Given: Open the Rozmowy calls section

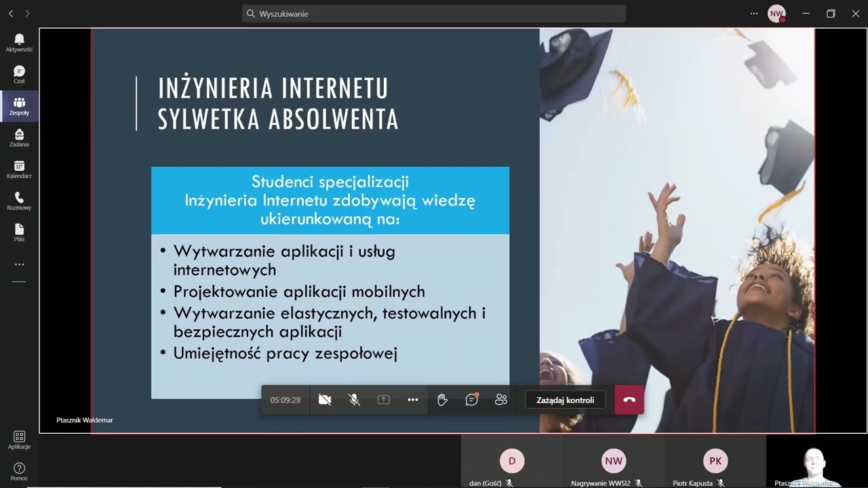Looking at the screenshot, I should 19,201.
